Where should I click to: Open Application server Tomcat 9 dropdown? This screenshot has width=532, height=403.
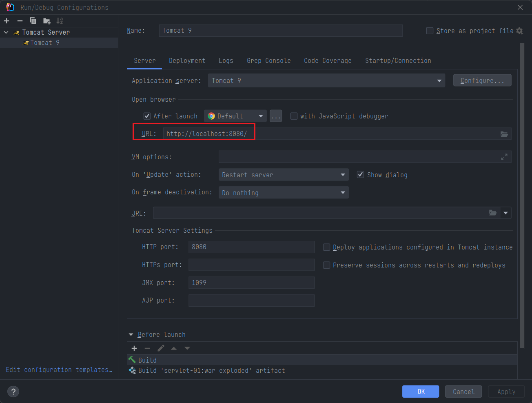coord(326,80)
